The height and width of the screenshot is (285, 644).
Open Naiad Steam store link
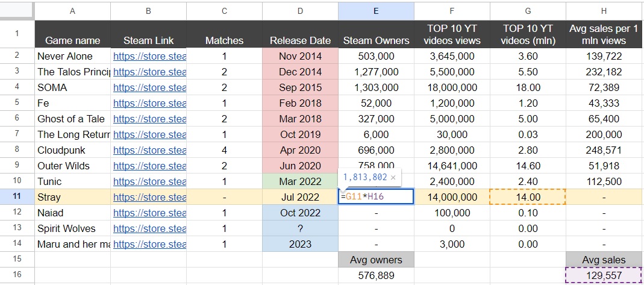click(149, 213)
